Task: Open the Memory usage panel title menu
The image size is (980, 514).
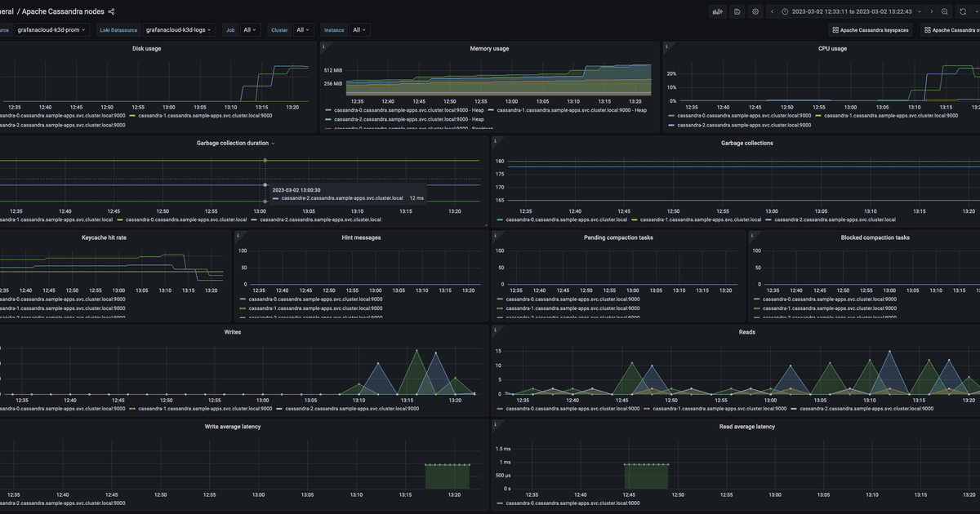Action: coord(489,48)
